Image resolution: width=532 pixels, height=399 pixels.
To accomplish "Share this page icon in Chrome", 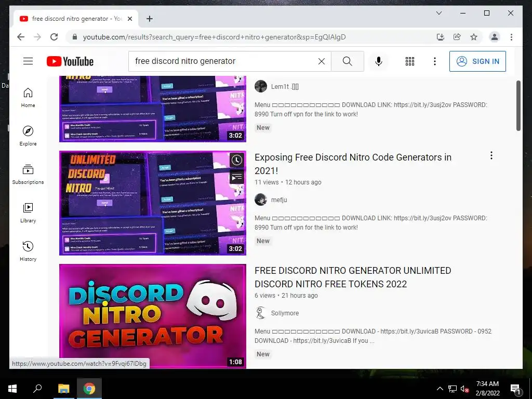I will [457, 37].
